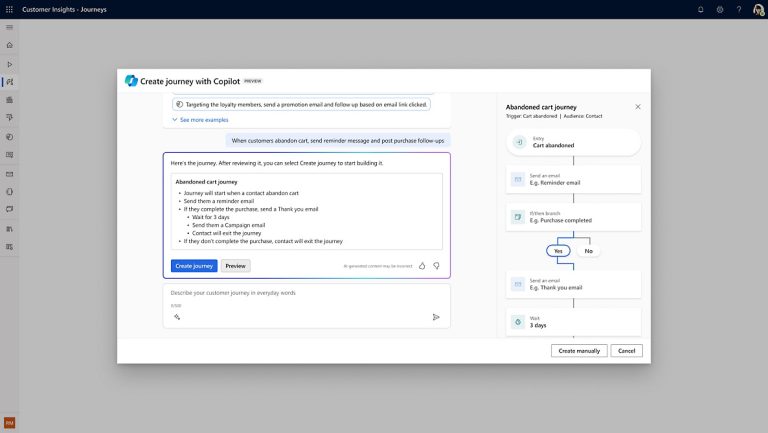Open the user profile avatar
Viewport: 768px width, 433px height.
pos(758,9)
